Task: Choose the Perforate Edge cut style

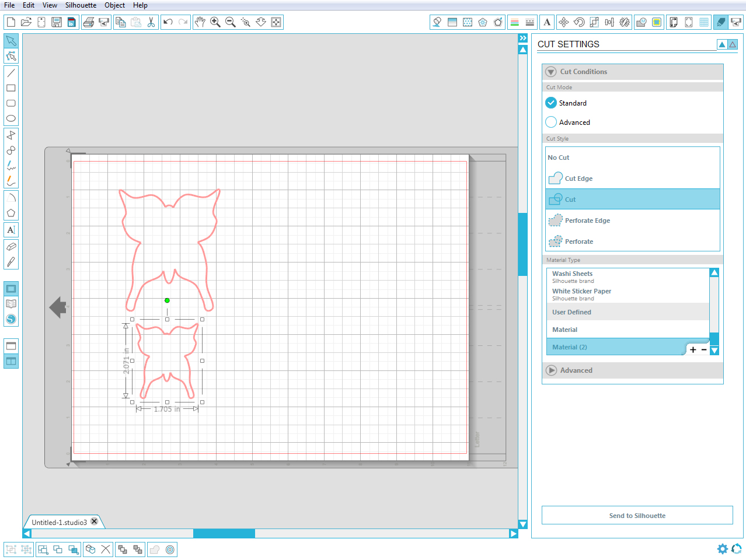Action: coord(587,220)
